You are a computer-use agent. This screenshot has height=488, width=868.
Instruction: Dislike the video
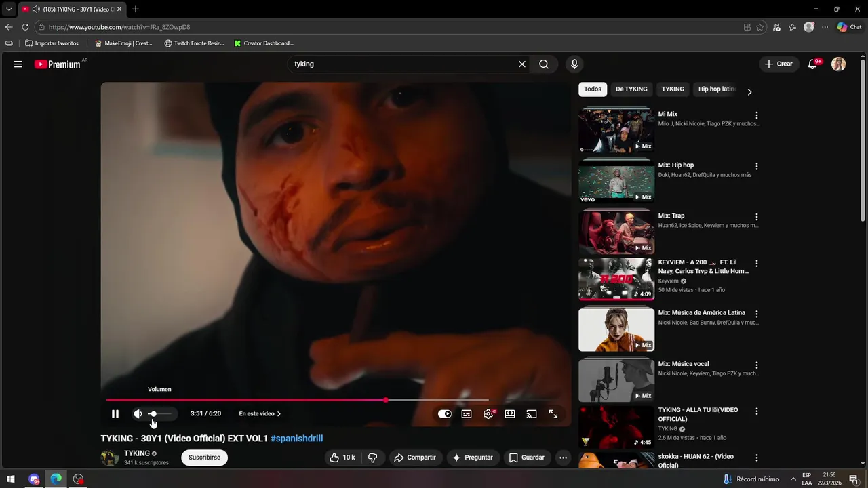coord(372,457)
